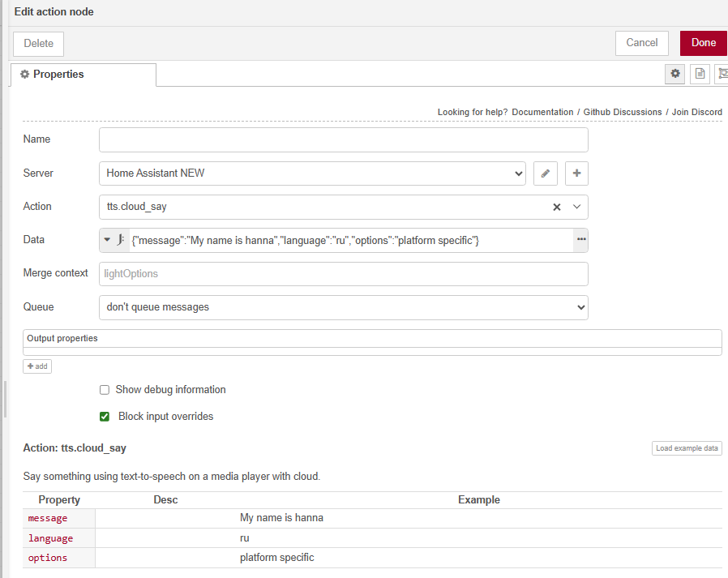This screenshot has width=728, height=578.
Task: Select the Properties tab
Action: point(83,75)
